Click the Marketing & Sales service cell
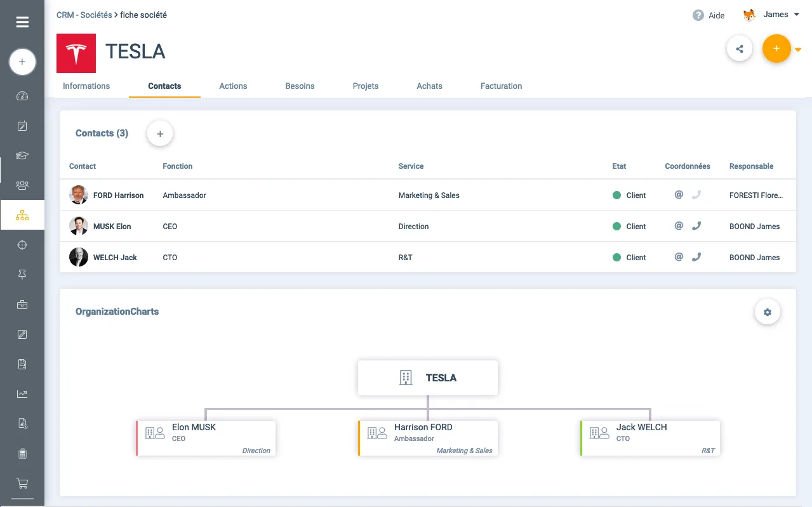Image resolution: width=812 pixels, height=507 pixels. [x=429, y=195]
